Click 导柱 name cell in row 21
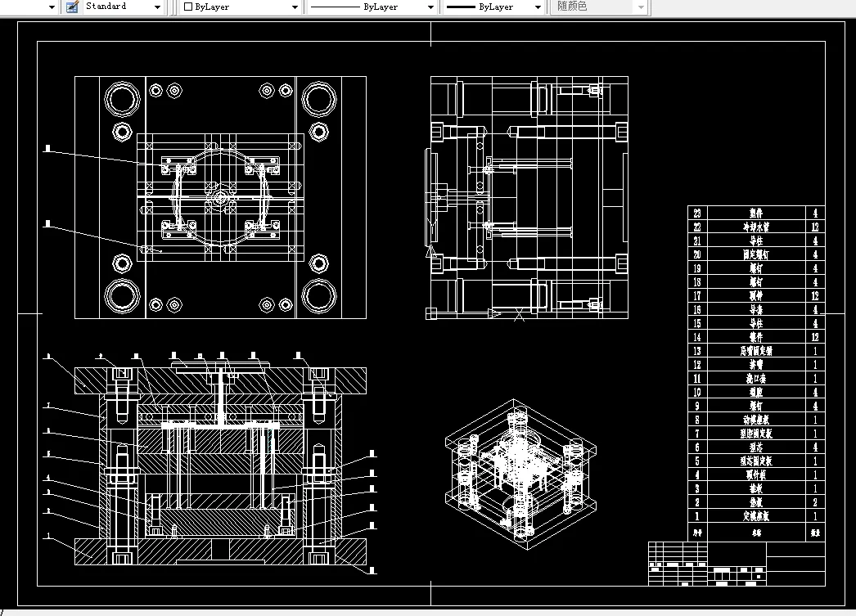Screen dimensions: 856x616 (756, 241)
